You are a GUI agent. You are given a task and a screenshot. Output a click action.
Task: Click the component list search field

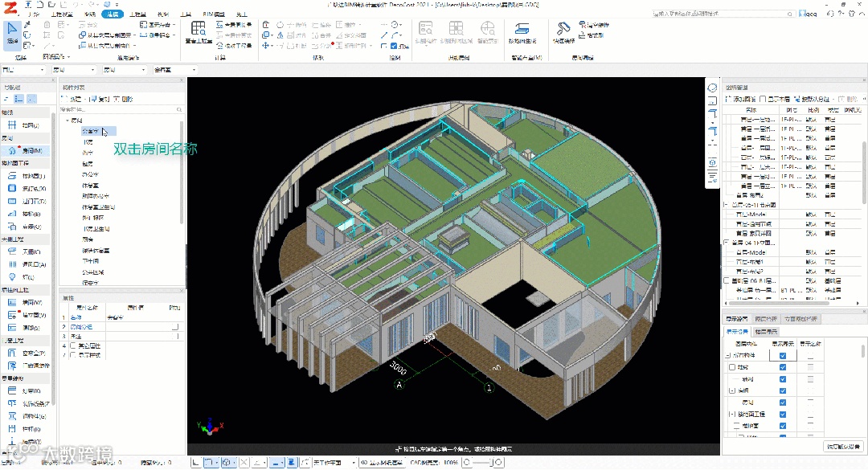122,110
